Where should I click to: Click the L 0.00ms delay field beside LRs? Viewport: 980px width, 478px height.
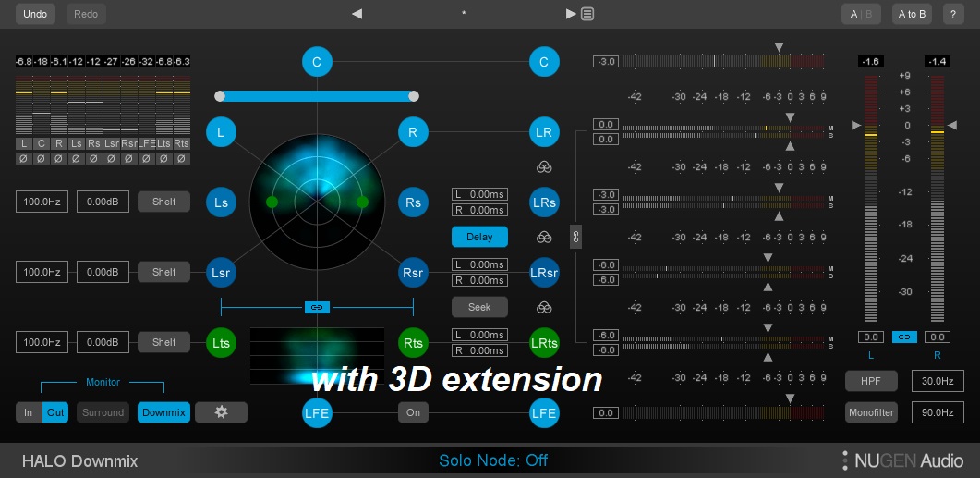pos(479,194)
